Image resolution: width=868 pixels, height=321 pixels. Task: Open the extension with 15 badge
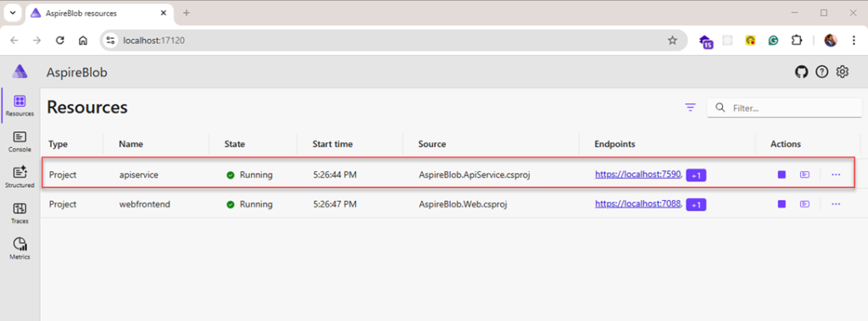pos(706,42)
